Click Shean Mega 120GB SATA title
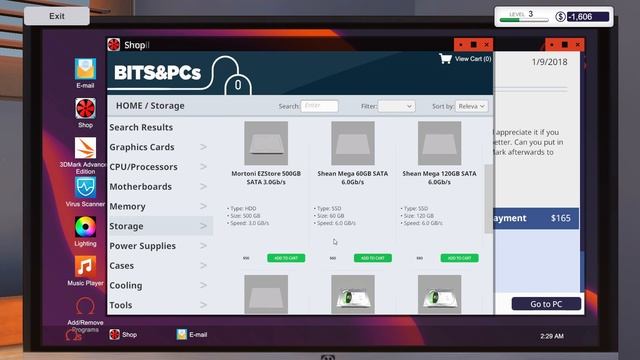 440,178
